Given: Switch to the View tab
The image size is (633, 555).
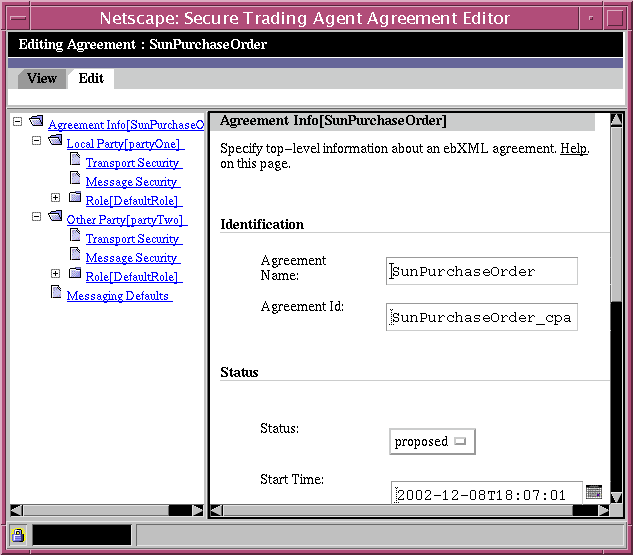Looking at the screenshot, I should [42, 78].
